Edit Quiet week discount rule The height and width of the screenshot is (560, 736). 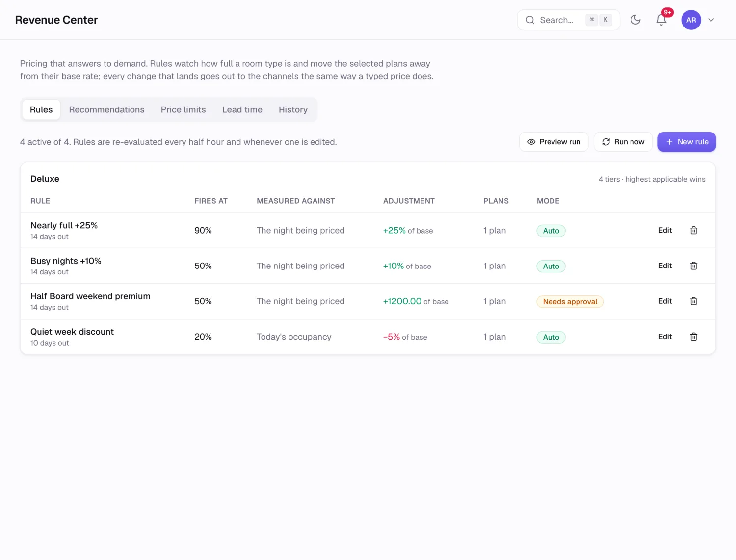pyautogui.click(x=665, y=337)
